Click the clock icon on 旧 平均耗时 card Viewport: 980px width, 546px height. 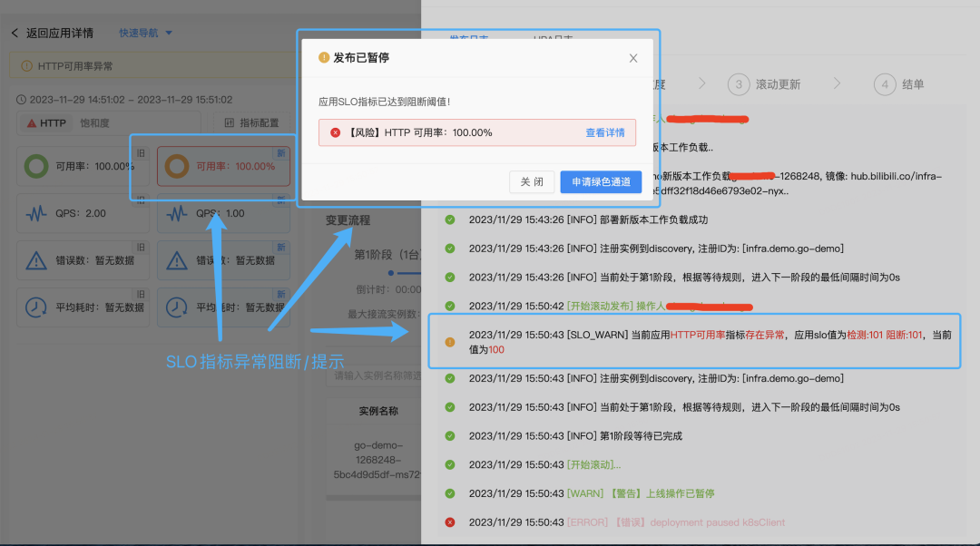click(x=36, y=307)
